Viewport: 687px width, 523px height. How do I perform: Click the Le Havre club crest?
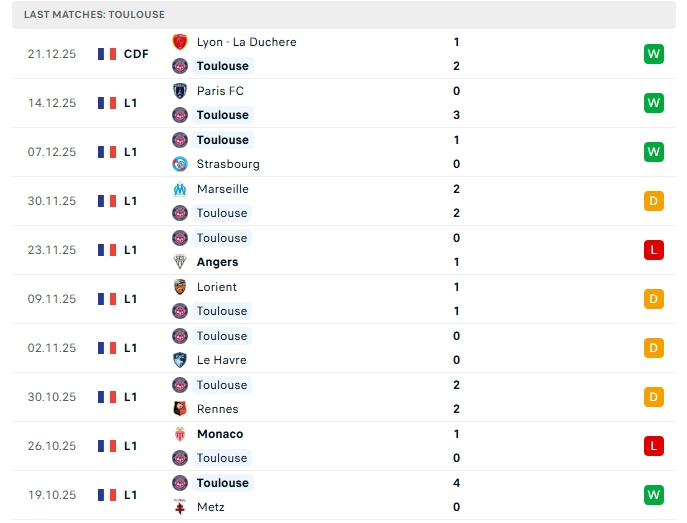click(x=180, y=360)
